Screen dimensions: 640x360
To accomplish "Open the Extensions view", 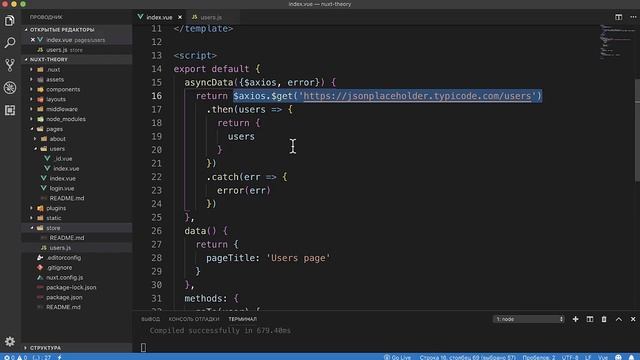I will pos(10,110).
